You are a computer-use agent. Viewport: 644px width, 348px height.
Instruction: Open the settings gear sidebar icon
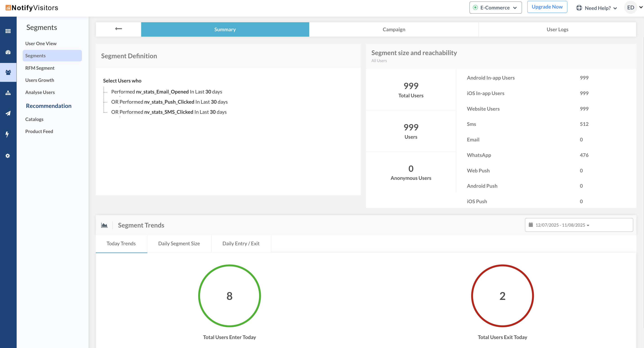pos(8,156)
